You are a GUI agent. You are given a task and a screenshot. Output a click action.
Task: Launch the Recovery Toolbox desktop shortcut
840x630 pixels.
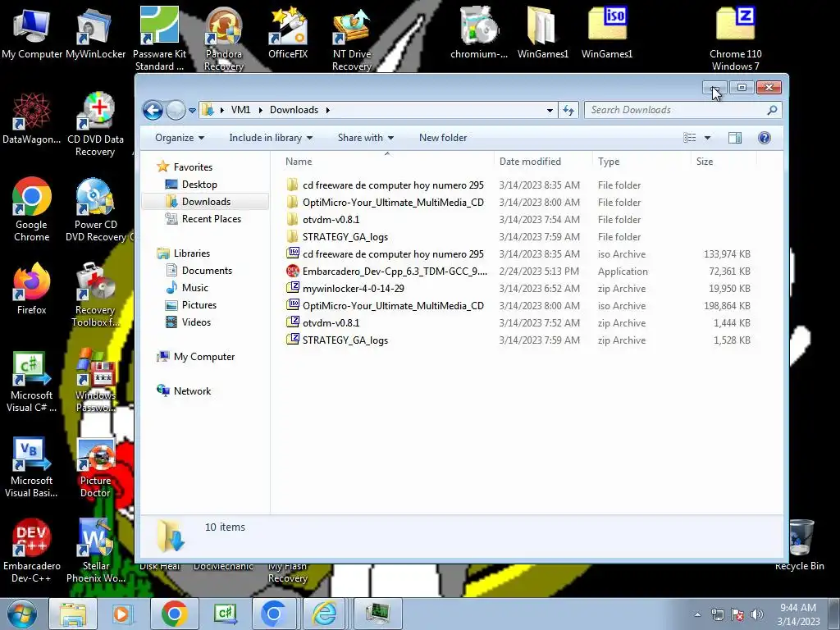click(x=95, y=294)
